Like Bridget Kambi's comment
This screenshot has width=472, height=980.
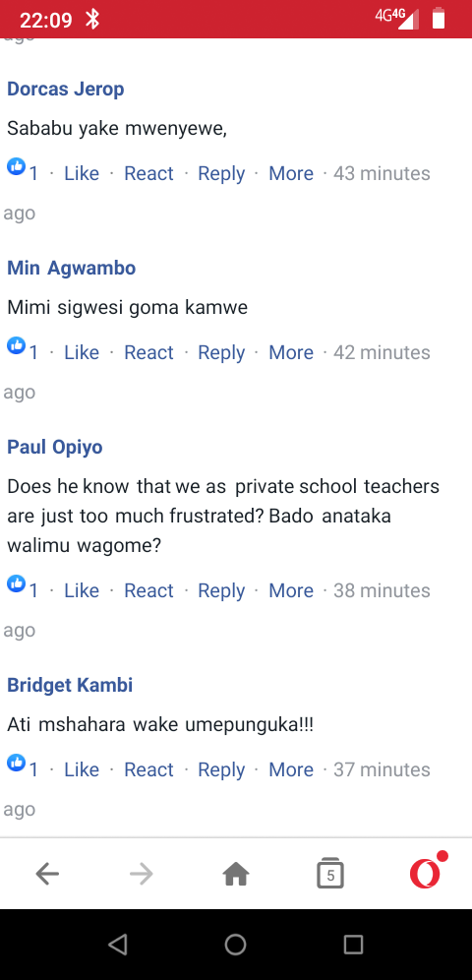pos(82,769)
